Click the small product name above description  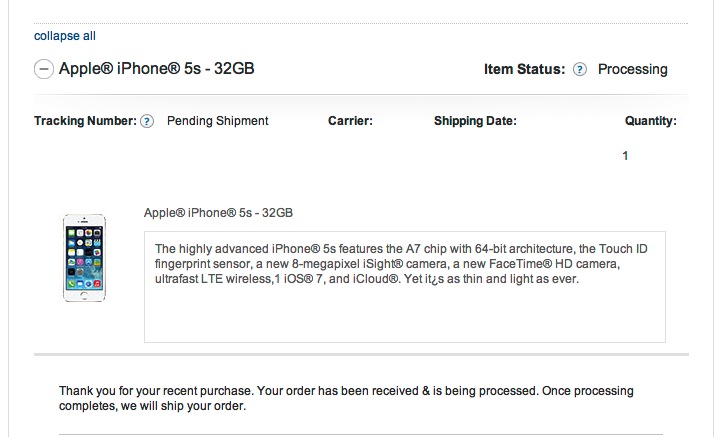(218, 213)
